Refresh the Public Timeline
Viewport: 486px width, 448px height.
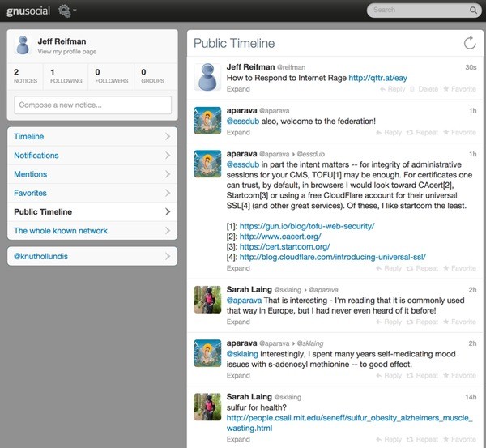tap(470, 43)
